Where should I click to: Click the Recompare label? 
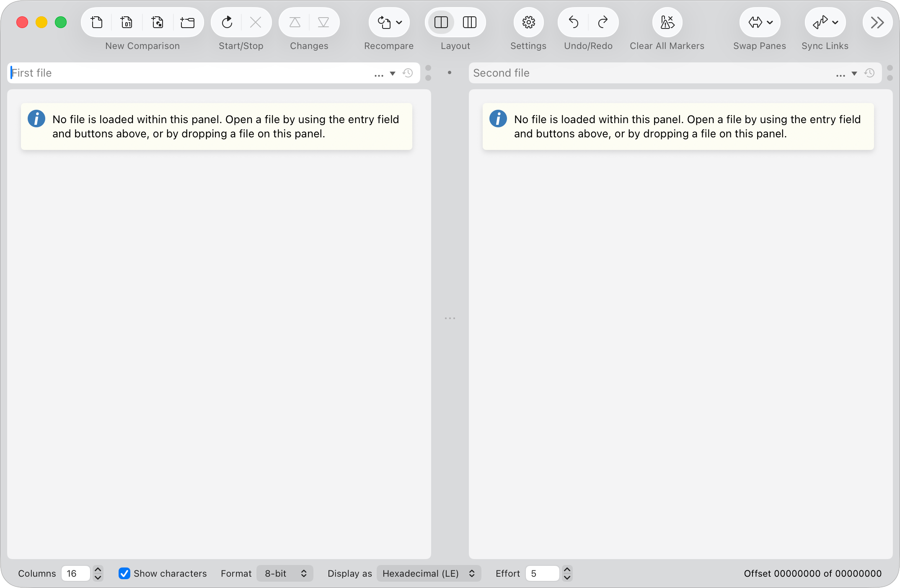(x=389, y=46)
